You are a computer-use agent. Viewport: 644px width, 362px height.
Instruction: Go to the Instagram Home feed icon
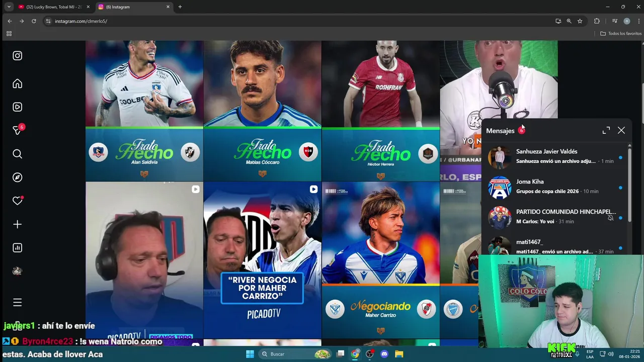pos(17,83)
